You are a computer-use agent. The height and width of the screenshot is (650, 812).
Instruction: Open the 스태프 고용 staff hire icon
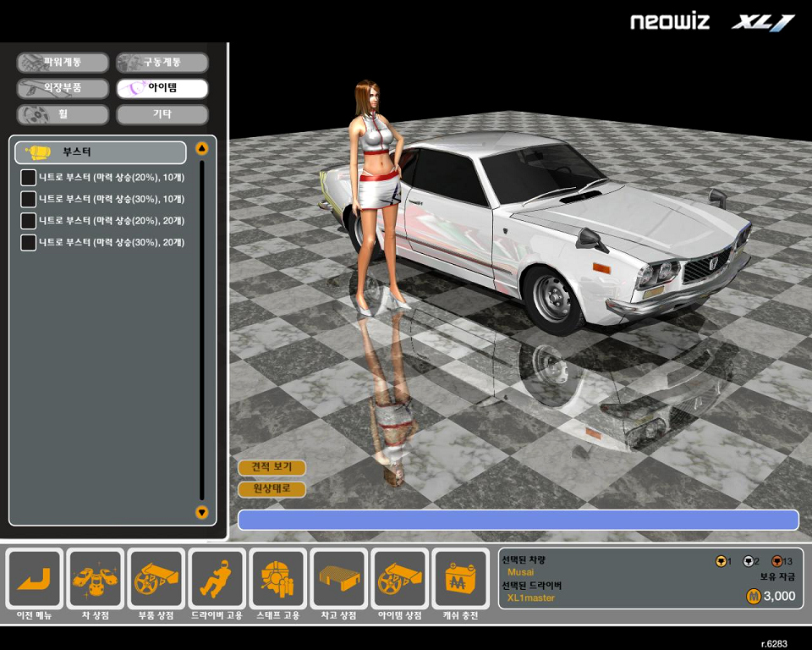(x=278, y=580)
